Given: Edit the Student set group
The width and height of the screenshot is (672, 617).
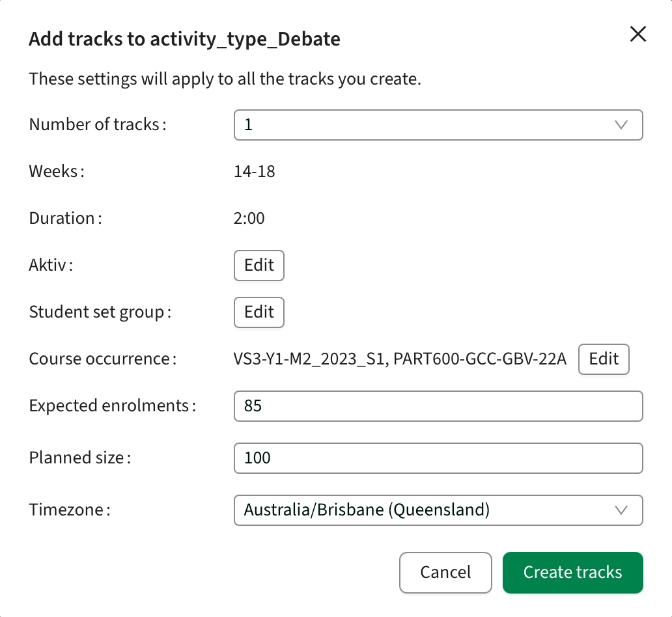Looking at the screenshot, I should coord(259,312).
